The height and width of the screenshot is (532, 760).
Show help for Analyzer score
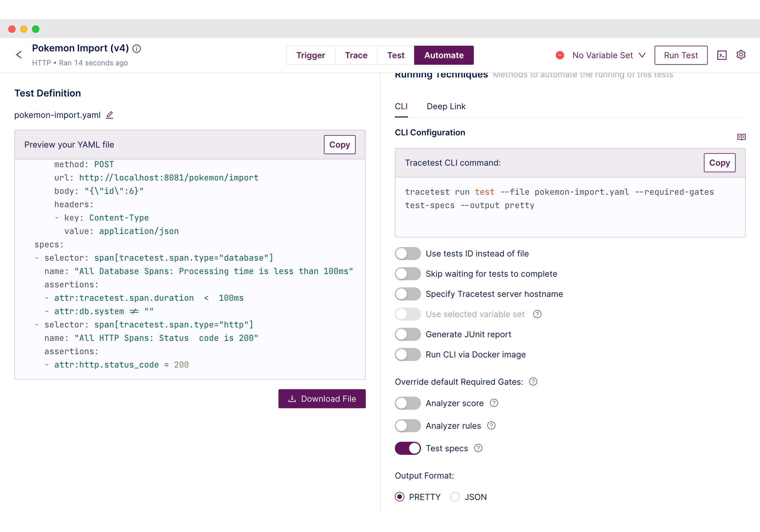494,403
